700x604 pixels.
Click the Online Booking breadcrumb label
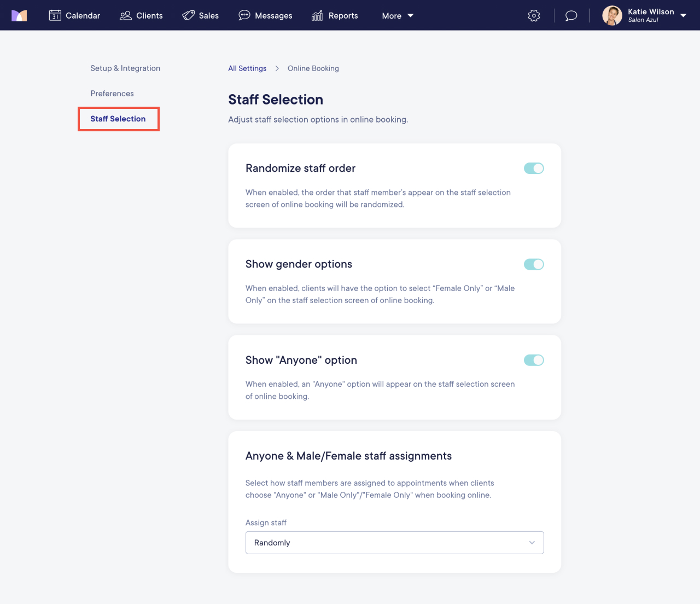(313, 68)
